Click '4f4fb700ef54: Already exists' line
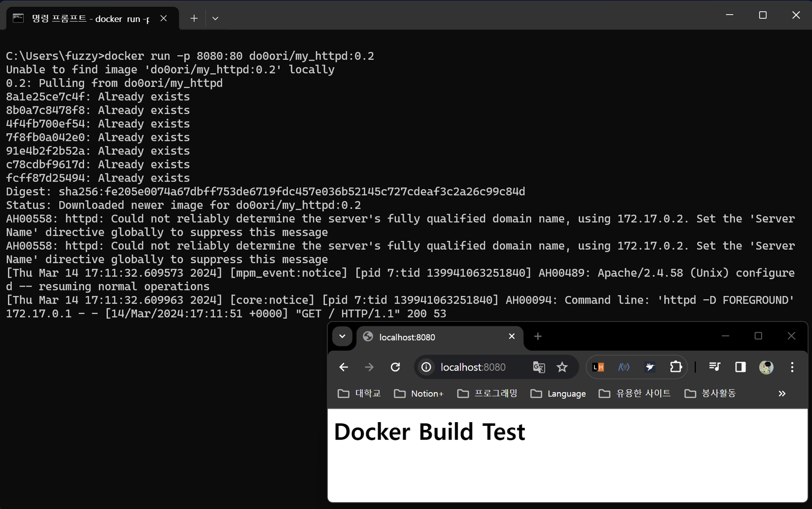Image resolution: width=812 pixels, height=509 pixels. point(98,123)
